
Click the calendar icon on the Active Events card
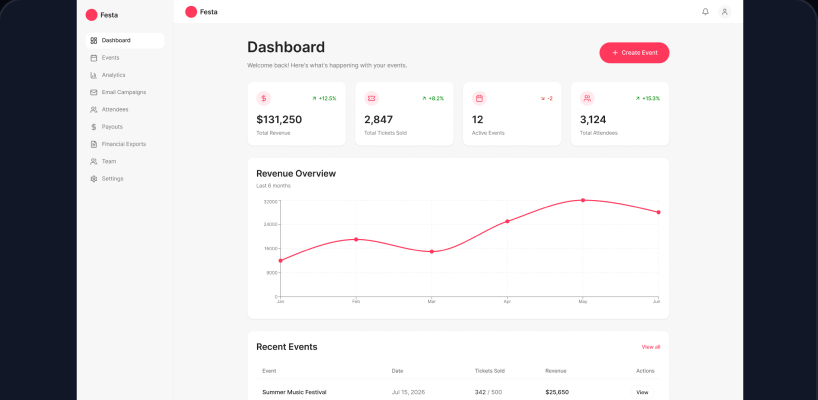(x=479, y=98)
